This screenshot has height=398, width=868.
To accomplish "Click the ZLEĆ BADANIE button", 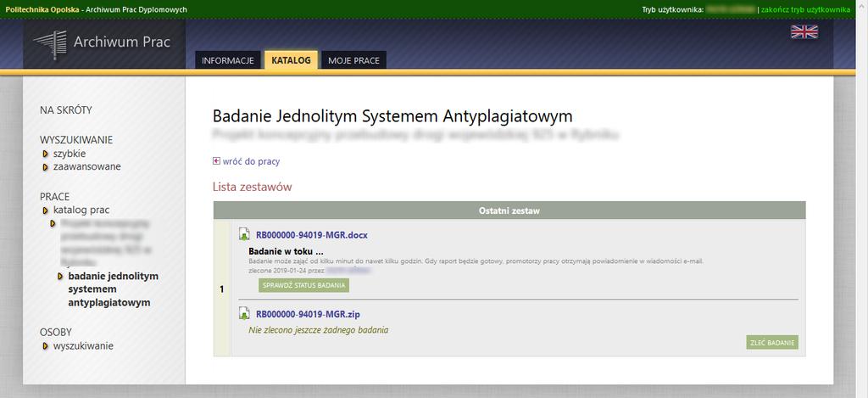I will tap(772, 343).
